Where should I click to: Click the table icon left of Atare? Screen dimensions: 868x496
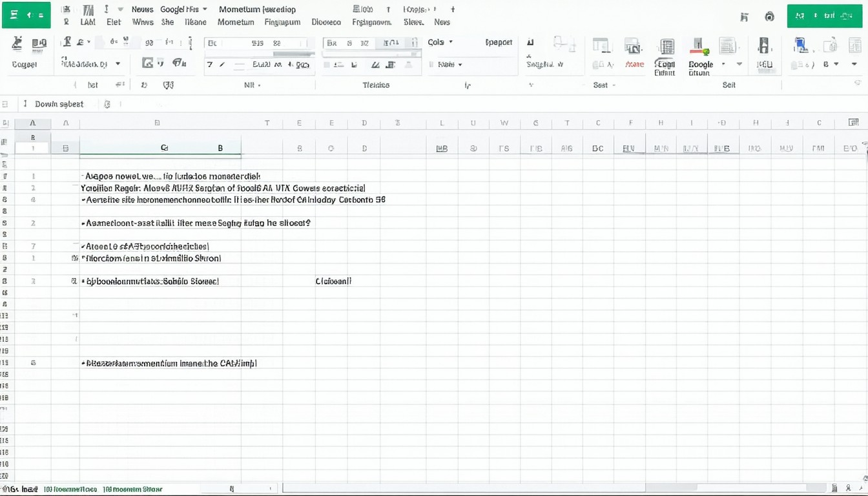(601, 46)
